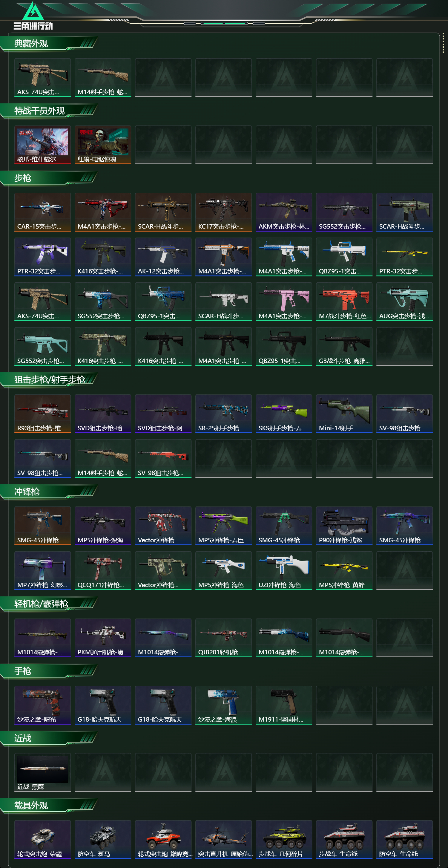This screenshot has width=448, height=868.
Task: Select the 骇爪-维什戴尔 operator skin
Action: click(x=42, y=145)
